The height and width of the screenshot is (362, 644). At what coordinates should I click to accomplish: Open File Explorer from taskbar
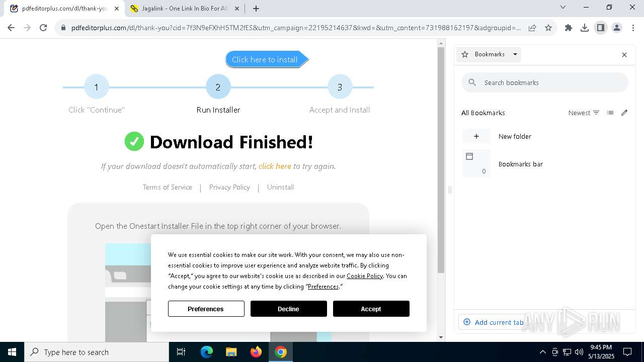coord(231,352)
